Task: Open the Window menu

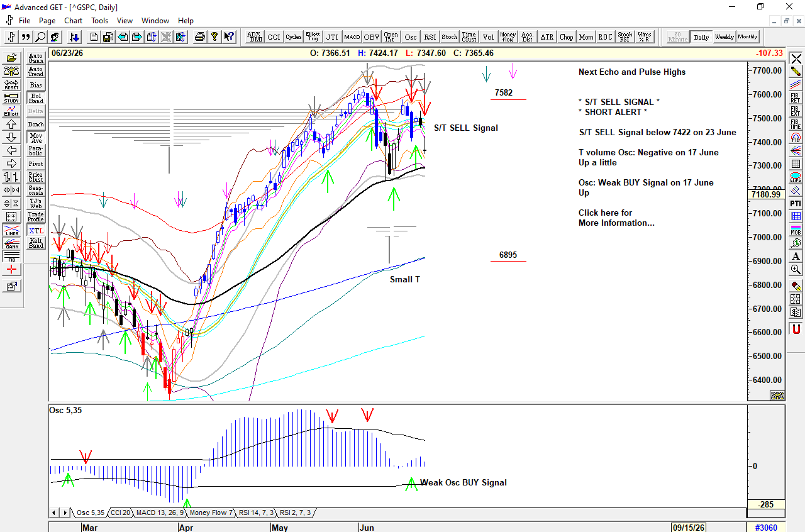Action: (x=155, y=20)
